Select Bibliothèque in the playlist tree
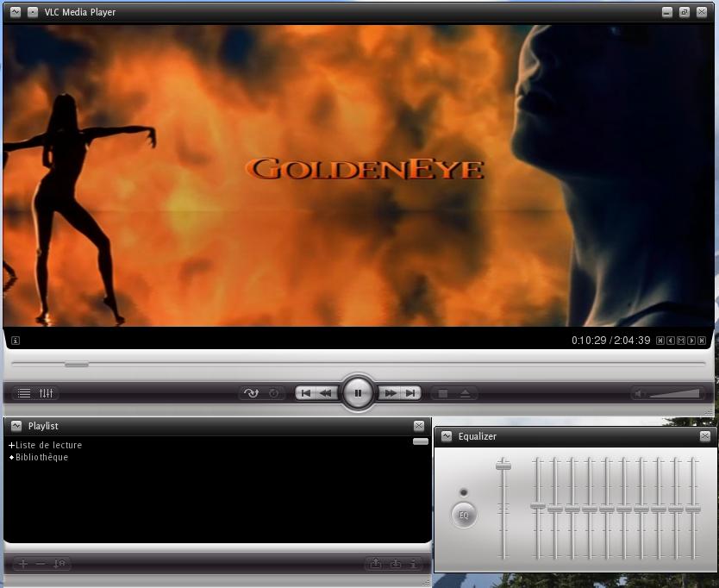The image size is (719, 588). point(43,457)
